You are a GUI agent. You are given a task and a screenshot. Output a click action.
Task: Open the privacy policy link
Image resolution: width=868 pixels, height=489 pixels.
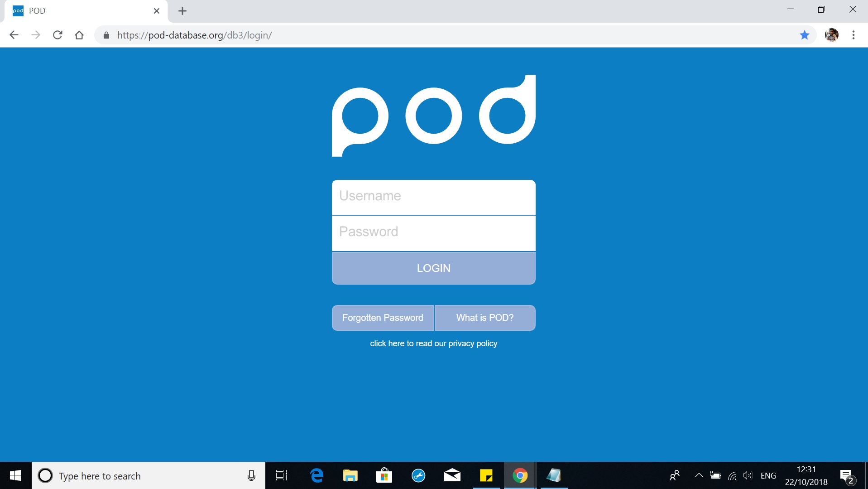pyautogui.click(x=433, y=344)
